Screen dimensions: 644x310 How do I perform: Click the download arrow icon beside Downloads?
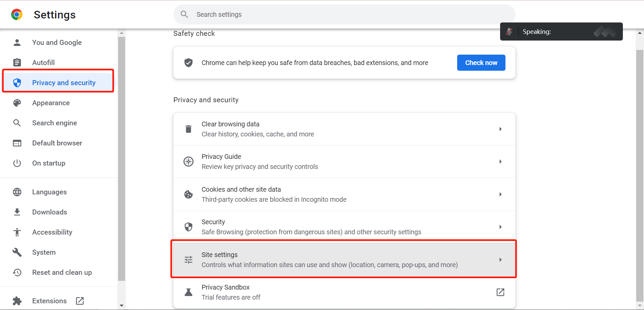[x=17, y=212]
